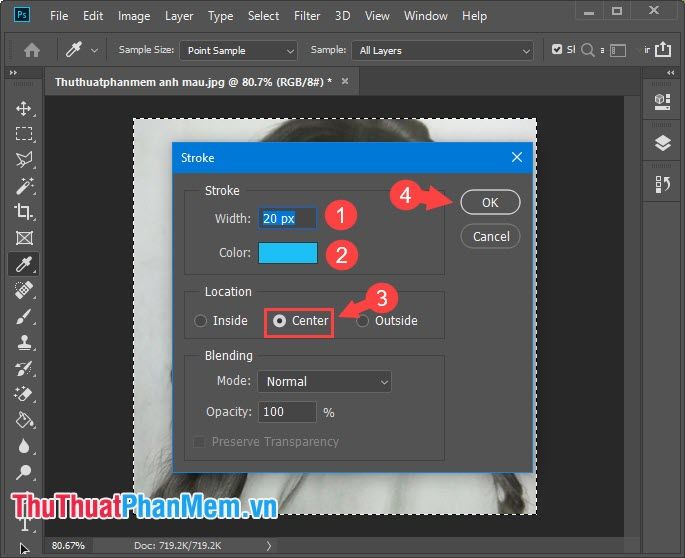685x558 pixels.
Task: Open the History panel icon
Action: click(x=662, y=184)
